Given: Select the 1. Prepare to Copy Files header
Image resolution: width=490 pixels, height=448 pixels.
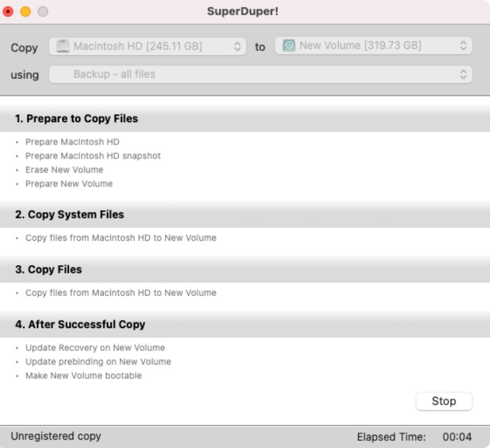Looking at the screenshot, I should tap(245, 119).
